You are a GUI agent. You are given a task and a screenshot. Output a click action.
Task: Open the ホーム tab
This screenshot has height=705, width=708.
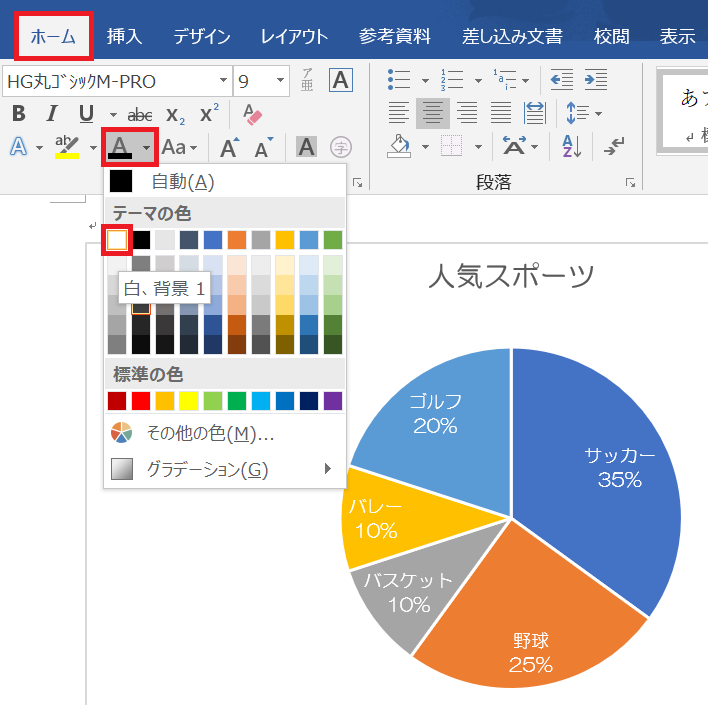tap(53, 36)
